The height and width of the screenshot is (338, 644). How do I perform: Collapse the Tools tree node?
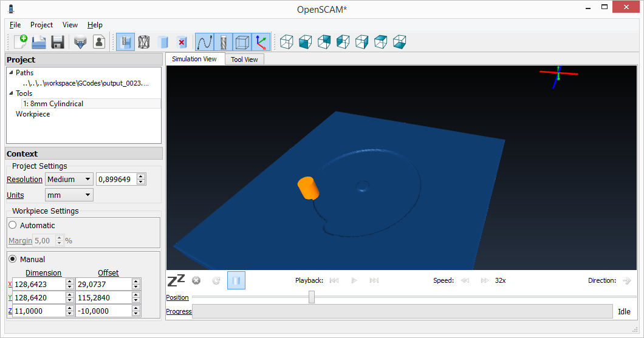11,93
